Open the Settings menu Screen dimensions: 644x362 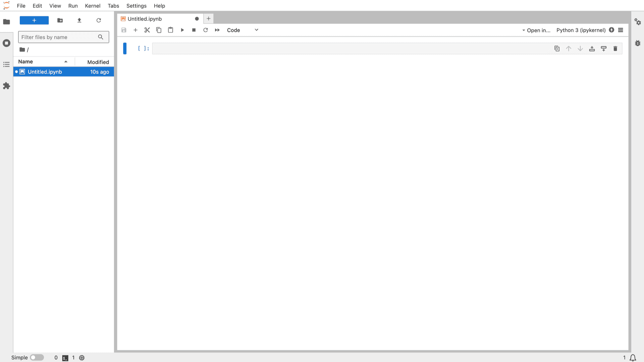click(136, 6)
